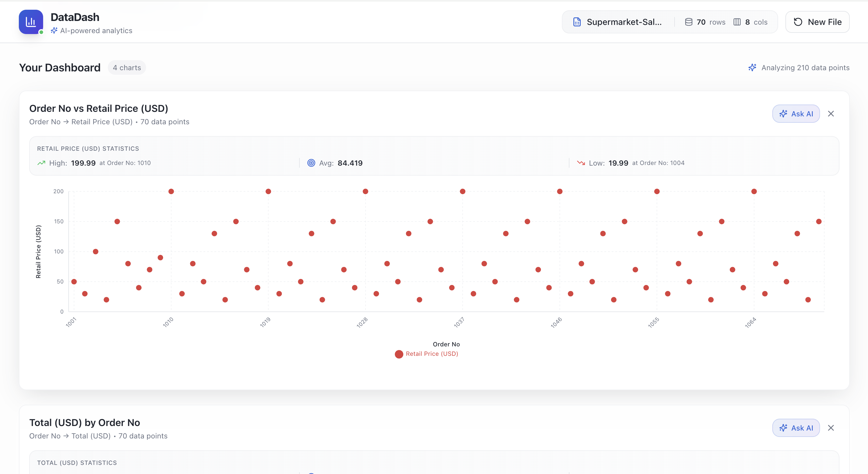Click the trending-down icon beside Low statistic
This screenshot has height=474, width=868.
pos(581,163)
